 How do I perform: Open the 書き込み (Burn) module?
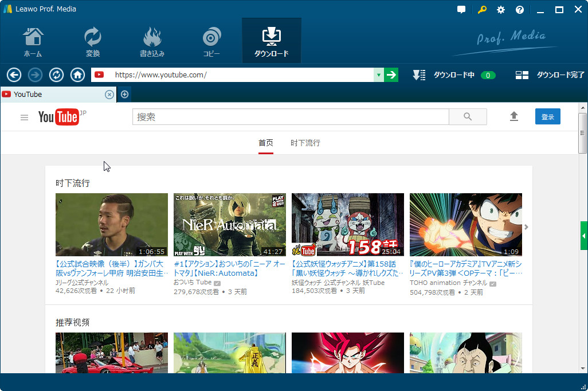(x=152, y=42)
